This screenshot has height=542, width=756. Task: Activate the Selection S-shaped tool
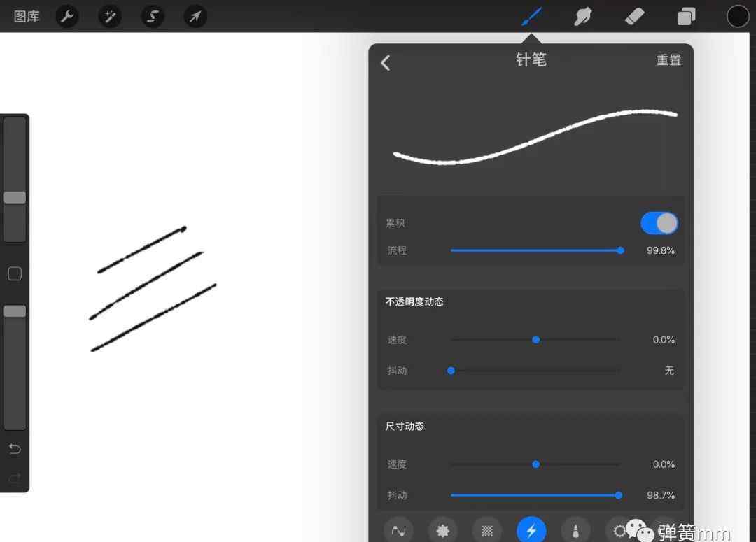point(153,16)
